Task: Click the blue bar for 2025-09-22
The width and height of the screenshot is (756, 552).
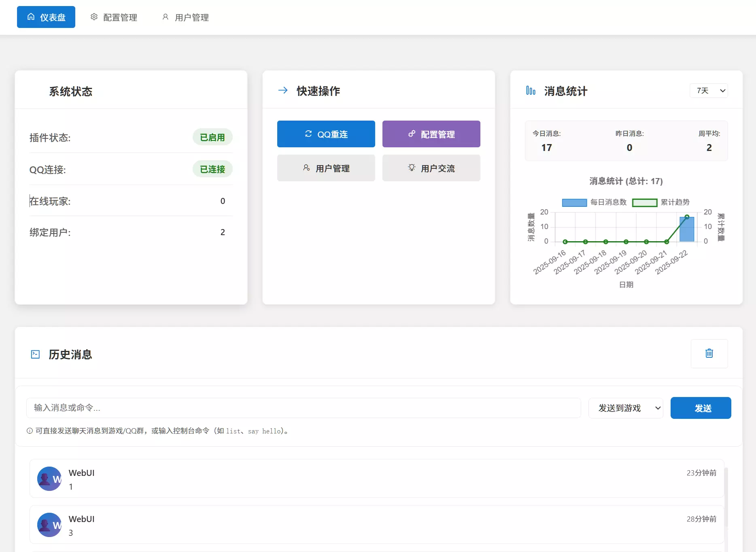Action: (x=687, y=229)
